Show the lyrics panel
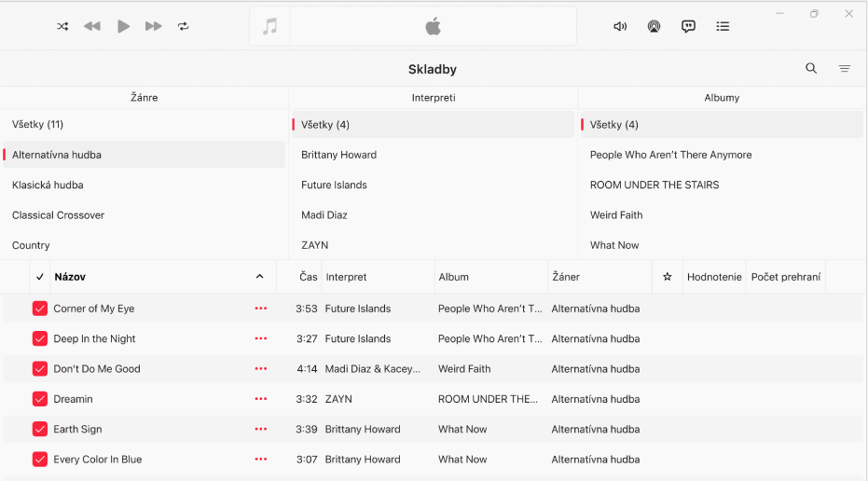This screenshot has height=481, width=868. click(x=688, y=26)
